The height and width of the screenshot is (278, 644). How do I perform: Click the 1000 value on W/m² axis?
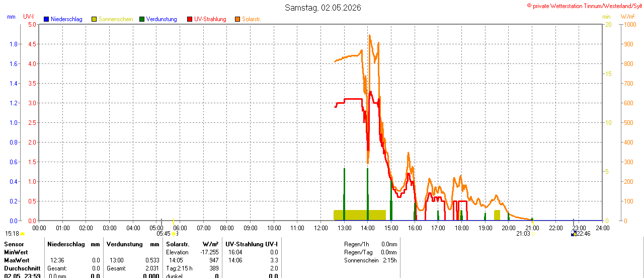point(629,24)
